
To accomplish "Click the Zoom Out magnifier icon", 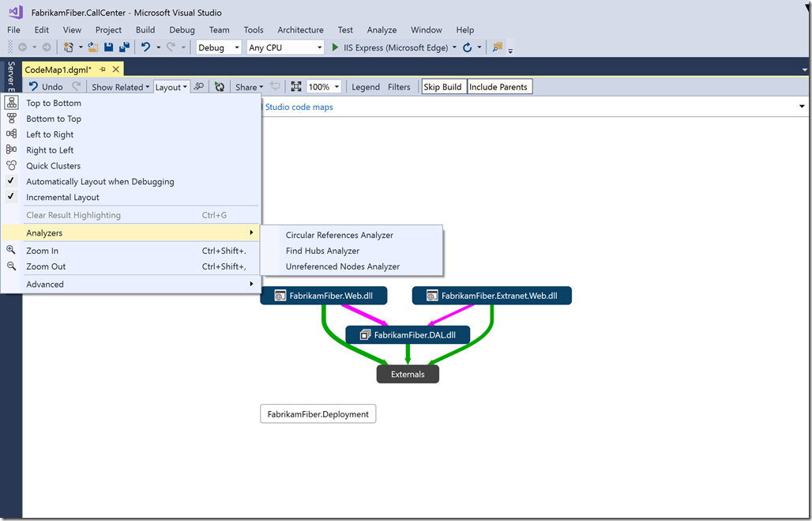I will click(11, 266).
